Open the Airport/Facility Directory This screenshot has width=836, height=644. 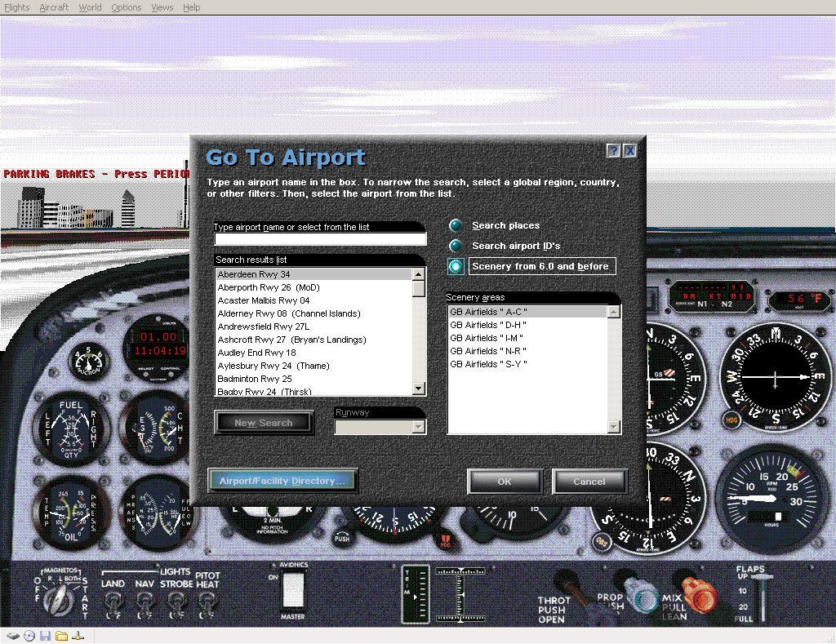(282, 481)
